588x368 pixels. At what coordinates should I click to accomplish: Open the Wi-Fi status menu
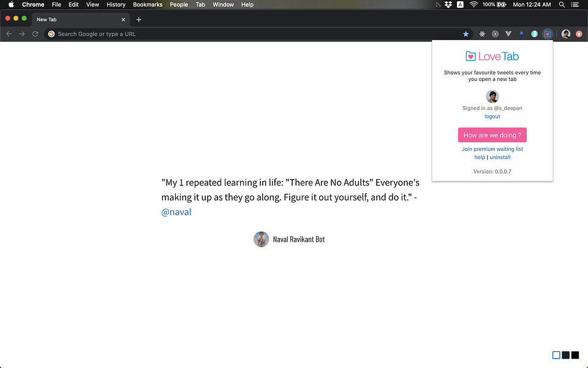[x=473, y=4]
